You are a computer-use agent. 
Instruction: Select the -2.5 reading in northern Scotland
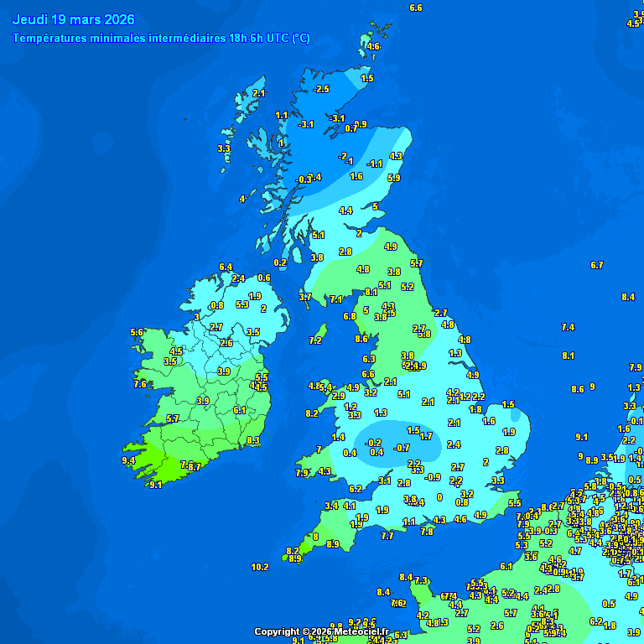click(x=321, y=89)
